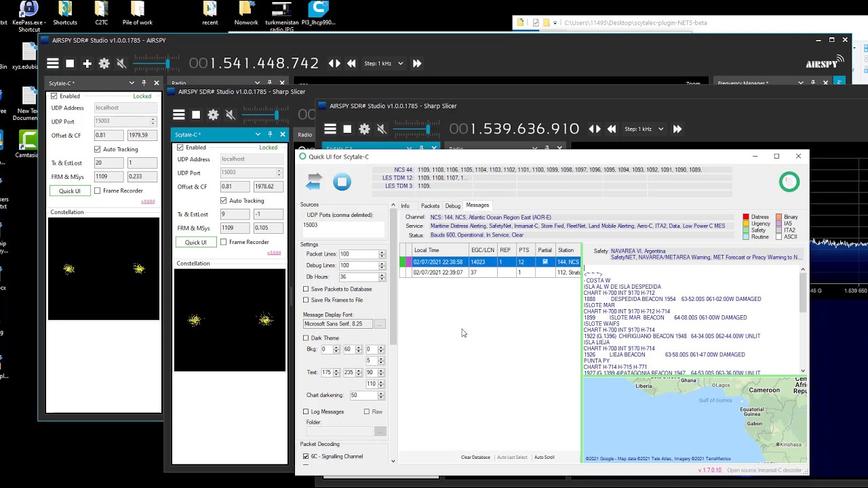
Task: Mute speaker in 1.539.636.910 slicer window
Action: (381, 129)
